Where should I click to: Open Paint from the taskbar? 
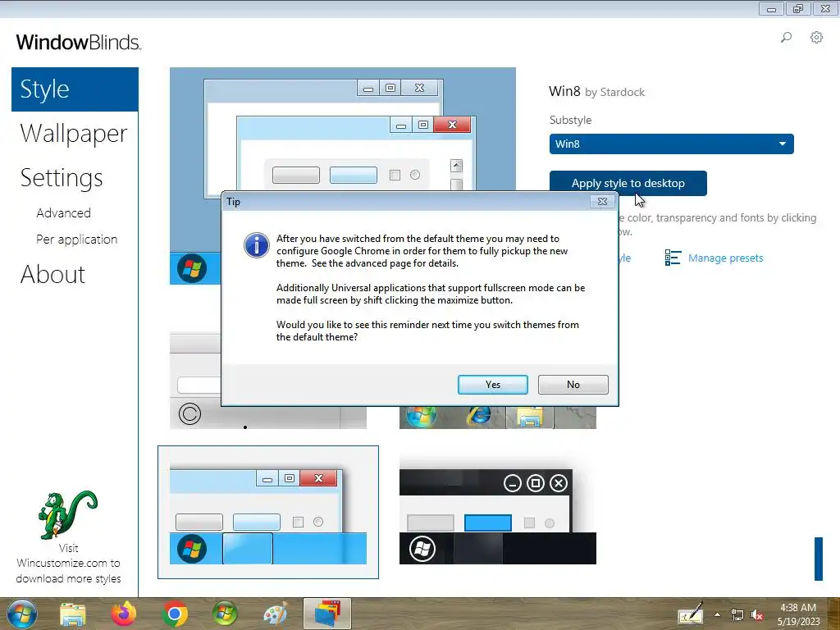276,614
